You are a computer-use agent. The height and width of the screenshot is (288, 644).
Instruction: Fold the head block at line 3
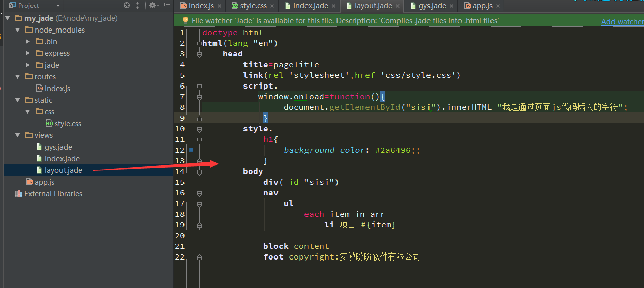point(199,54)
